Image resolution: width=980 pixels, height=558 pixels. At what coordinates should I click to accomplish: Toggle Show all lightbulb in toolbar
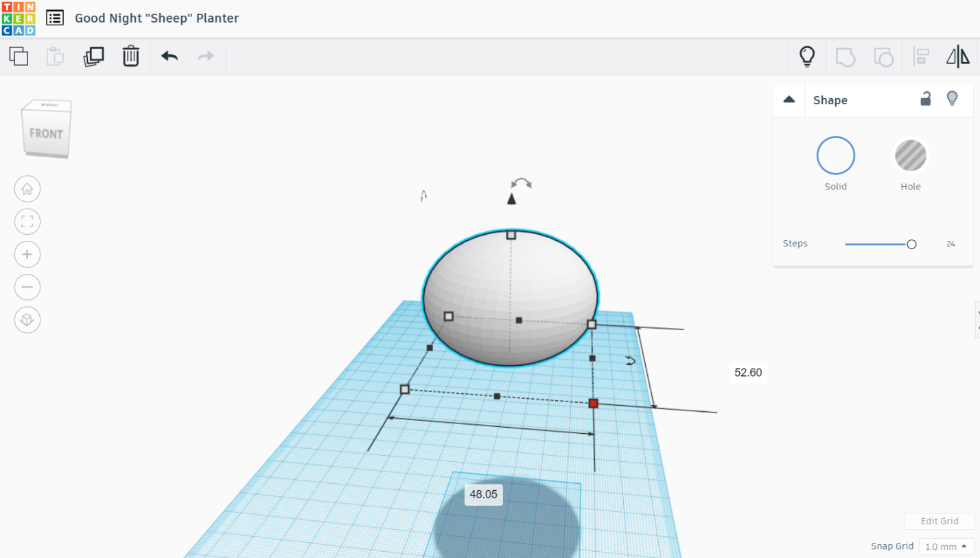[x=807, y=56]
